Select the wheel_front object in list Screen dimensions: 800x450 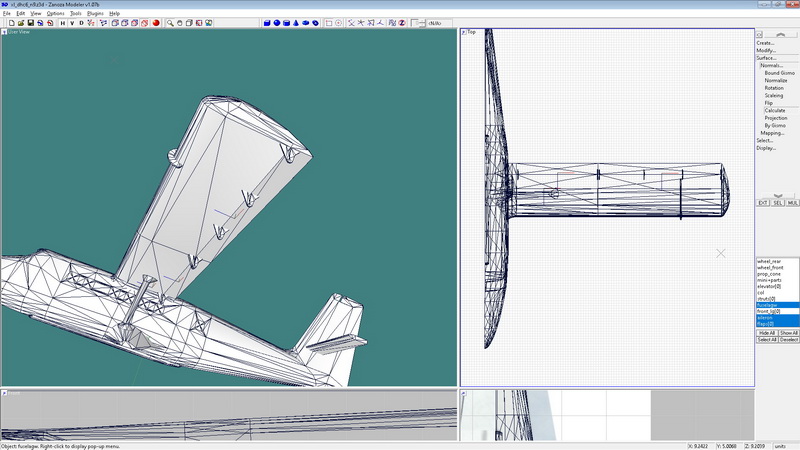coord(770,267)
